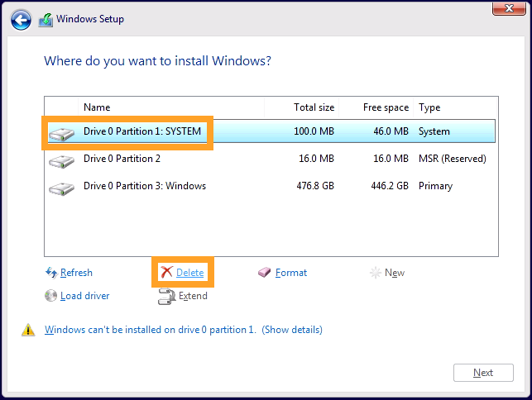This screenshot has width=532, height=400.
Task: Click the red X Delete icon
Action: (166, 273)
